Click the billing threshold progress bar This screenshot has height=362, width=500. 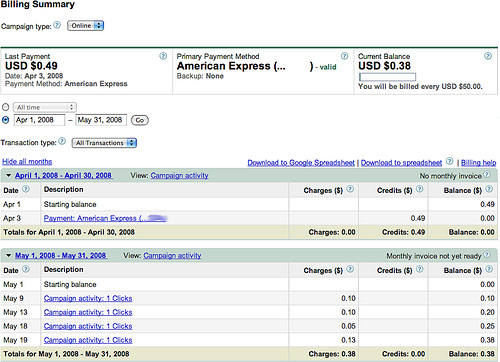387,77
